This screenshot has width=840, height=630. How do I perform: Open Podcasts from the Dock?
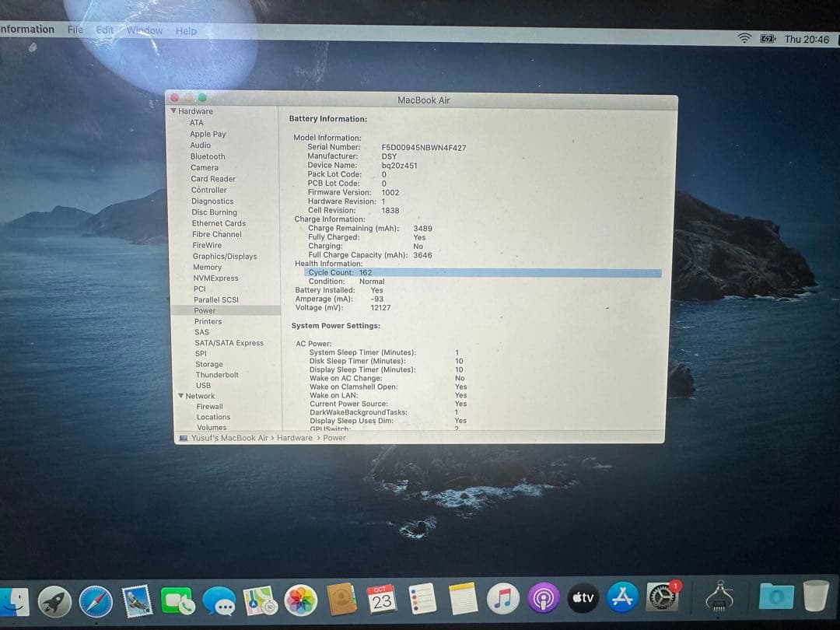542,599
